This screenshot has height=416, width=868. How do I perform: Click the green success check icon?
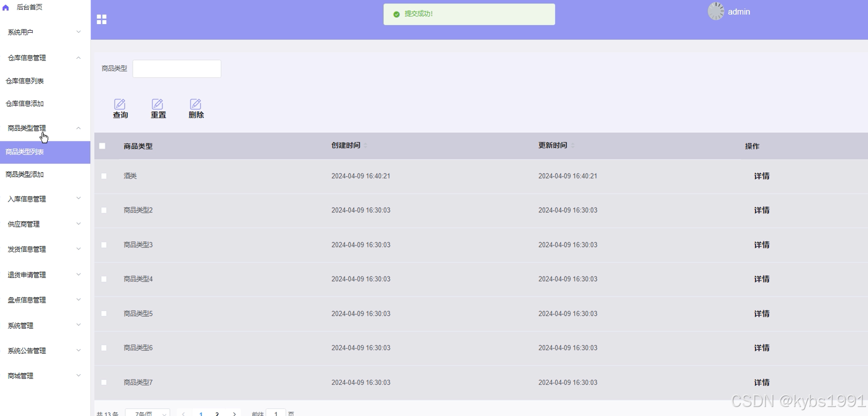[x=397, y=14]
